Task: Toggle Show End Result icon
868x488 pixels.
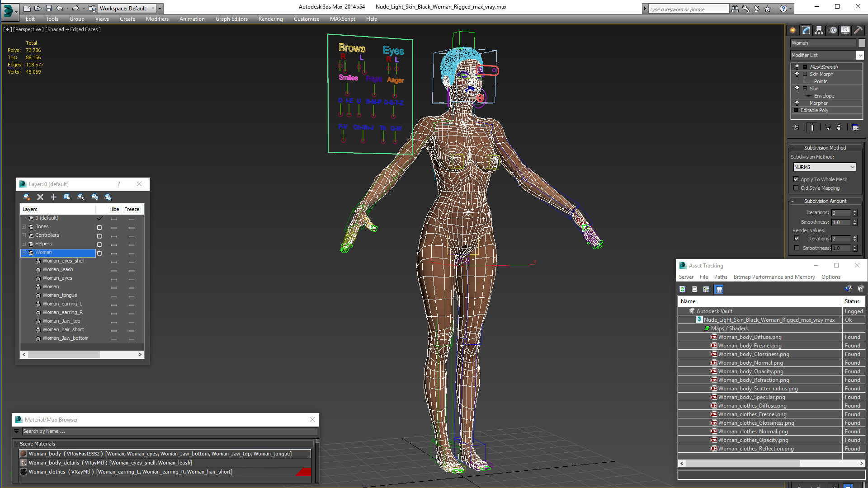Action: 812,127
